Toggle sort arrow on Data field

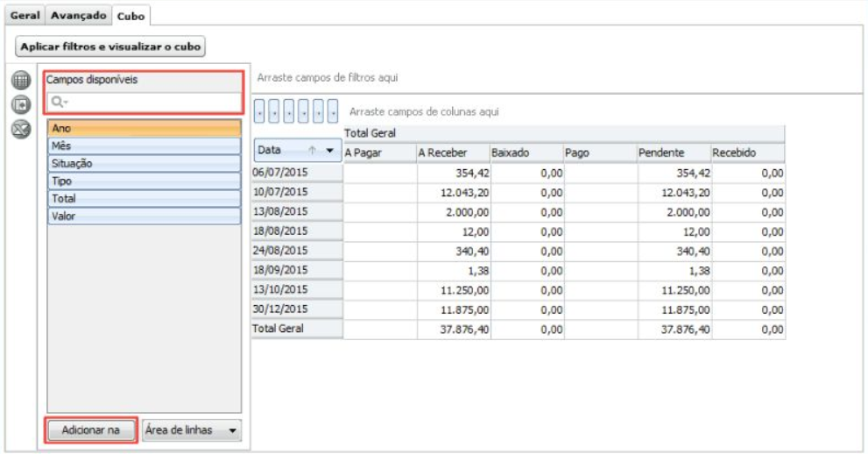[312, 150]
